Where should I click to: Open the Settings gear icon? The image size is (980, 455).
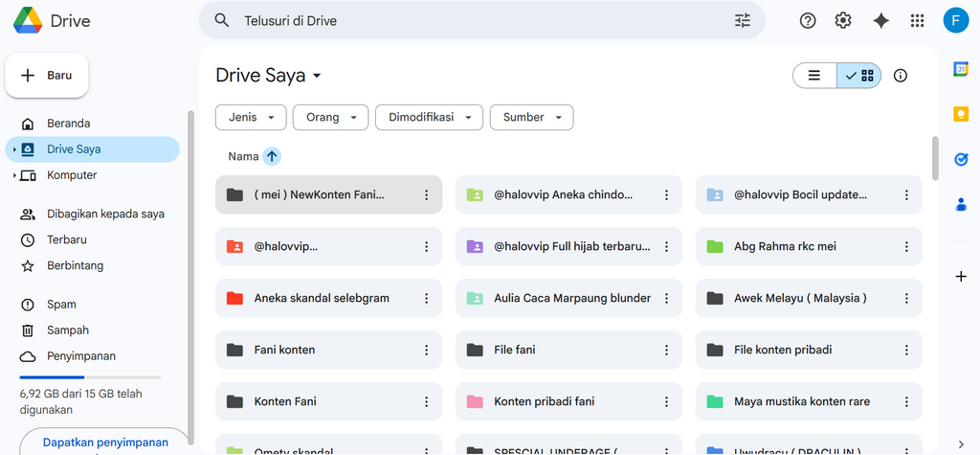(x=843, y=20)
